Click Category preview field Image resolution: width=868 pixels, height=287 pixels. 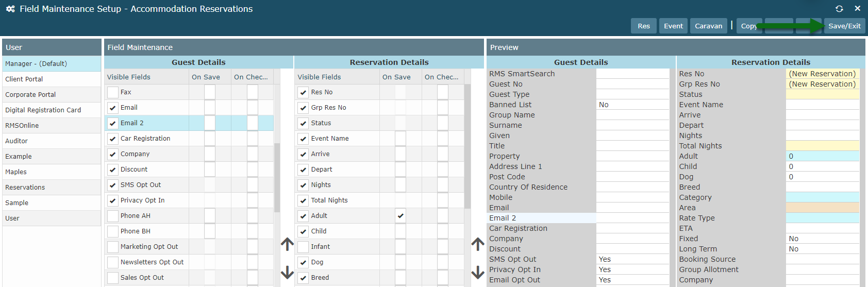[823, 197]
